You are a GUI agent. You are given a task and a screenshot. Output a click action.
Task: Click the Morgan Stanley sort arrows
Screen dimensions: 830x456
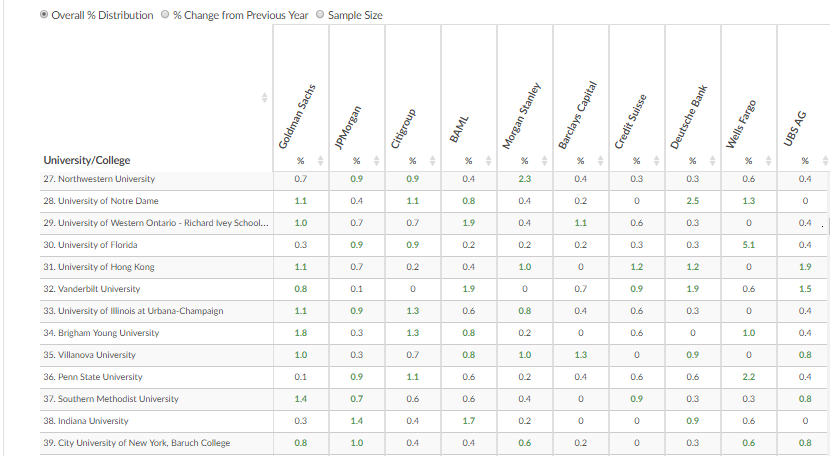click(545, 161)
